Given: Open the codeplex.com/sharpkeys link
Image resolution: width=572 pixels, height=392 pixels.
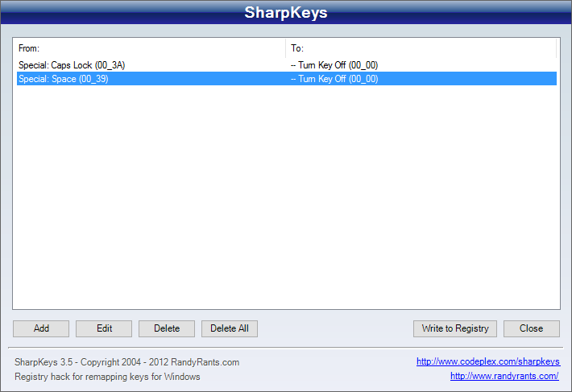Looking at the screenshot, I should (x=488, y=361).
